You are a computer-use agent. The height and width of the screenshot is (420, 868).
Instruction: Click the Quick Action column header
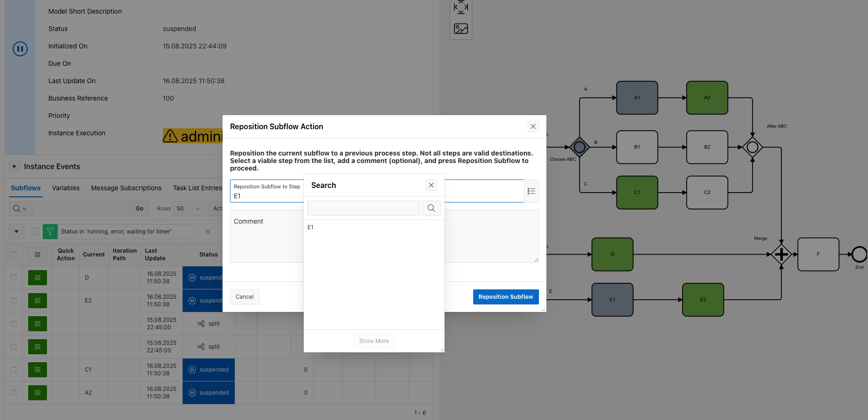[x=66, y=255]
